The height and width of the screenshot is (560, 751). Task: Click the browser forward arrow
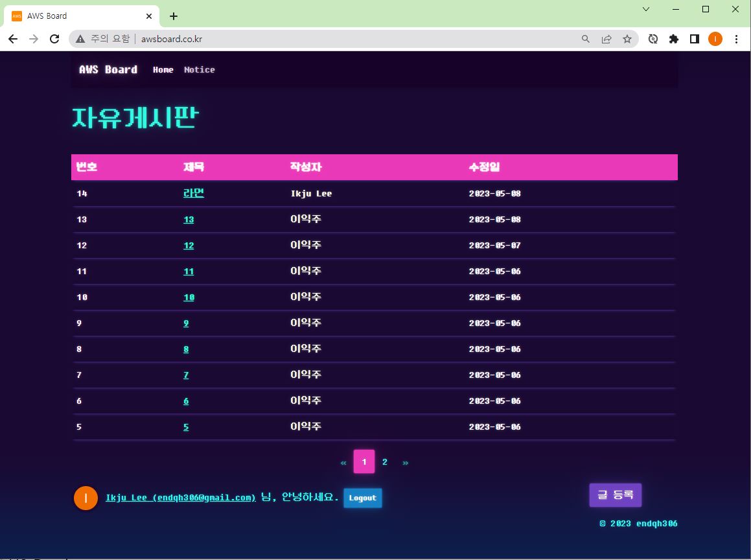(34, 40)
